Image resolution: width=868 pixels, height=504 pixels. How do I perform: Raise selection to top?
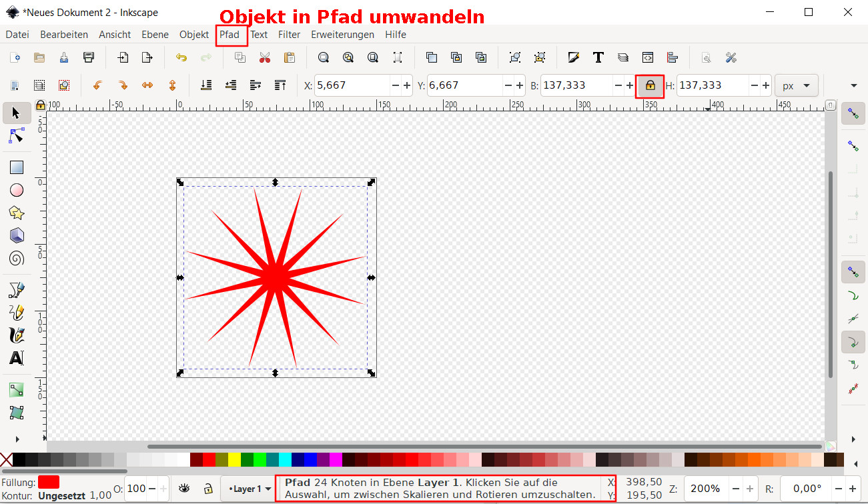280,85
